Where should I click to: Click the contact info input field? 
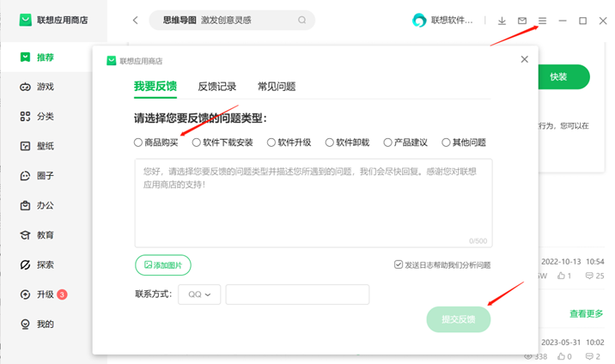click(x=297, y=294)
